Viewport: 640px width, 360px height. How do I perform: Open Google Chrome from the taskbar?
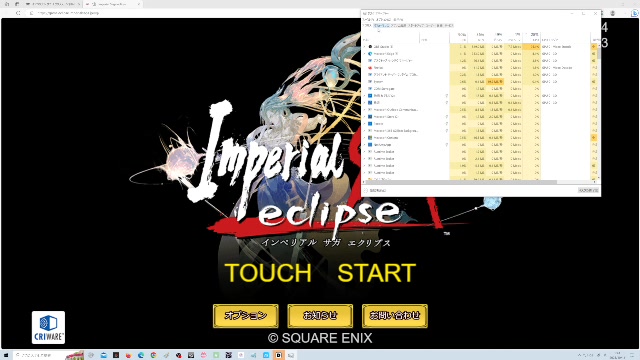(153, 355)
